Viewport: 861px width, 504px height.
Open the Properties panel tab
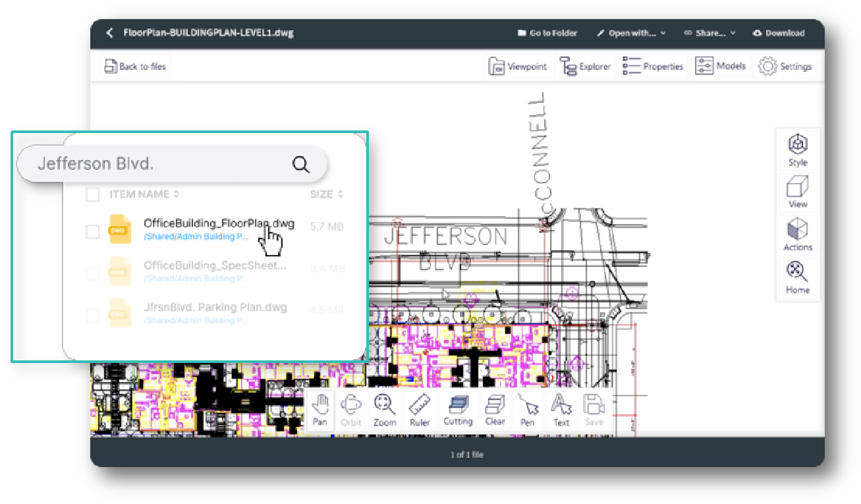pyautogui.click(x=653, y=67)
